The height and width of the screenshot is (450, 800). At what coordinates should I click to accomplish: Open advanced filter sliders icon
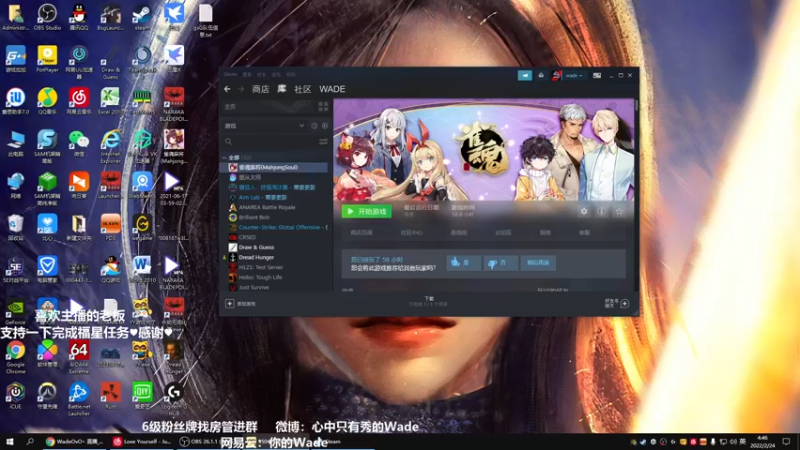click(x=323, y=141)
